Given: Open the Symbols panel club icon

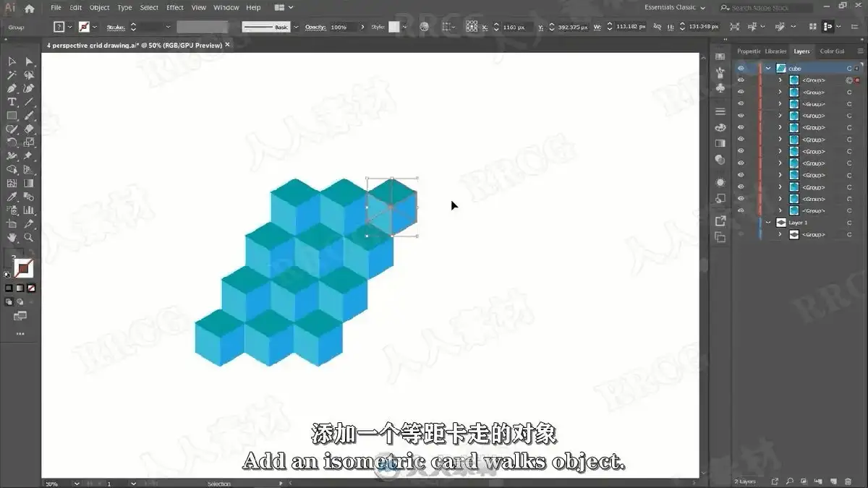Looking at the screenshot, I should pos(720,87).
